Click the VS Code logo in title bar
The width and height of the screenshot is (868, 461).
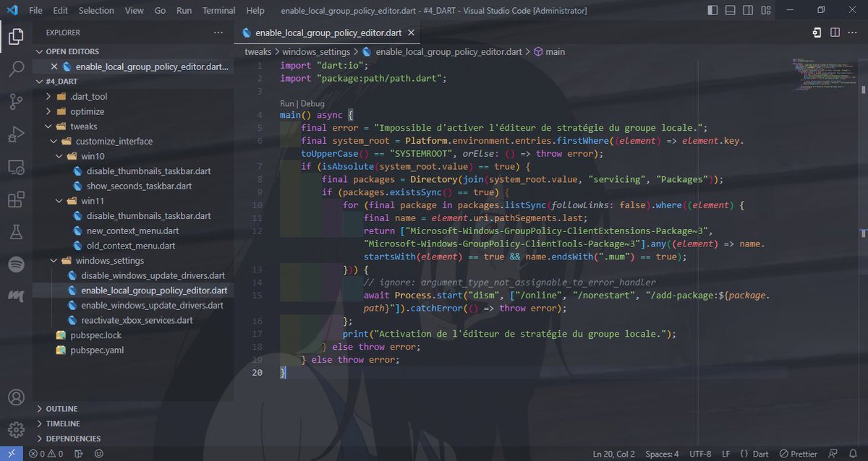[x=12, y=11]
